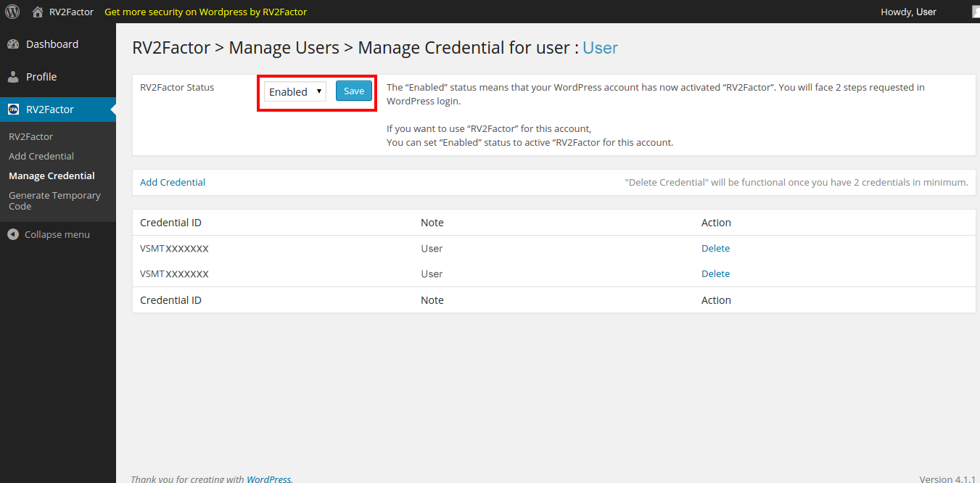Click the User note in the first credential row
Image resolution: width=980 pixels, height=483 pixels.
tap(432, 248)
